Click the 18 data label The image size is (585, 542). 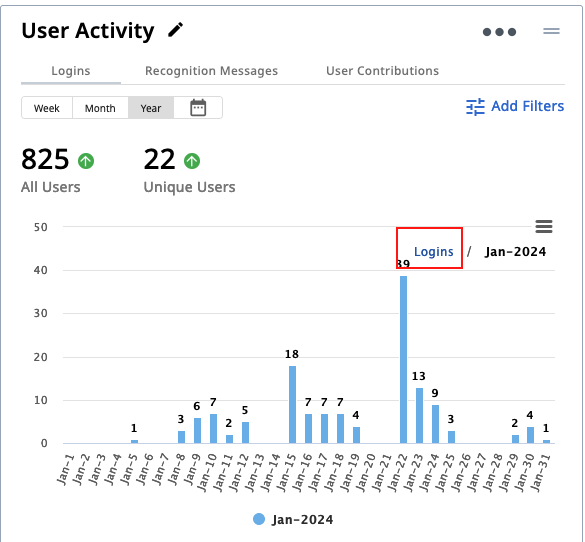click(292, 354)
